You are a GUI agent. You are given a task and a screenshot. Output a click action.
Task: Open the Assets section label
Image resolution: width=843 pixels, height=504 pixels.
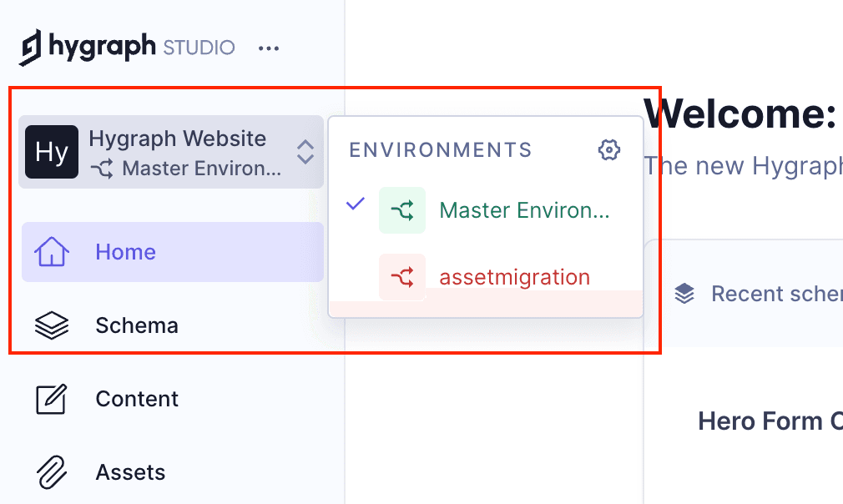(130, 472)
